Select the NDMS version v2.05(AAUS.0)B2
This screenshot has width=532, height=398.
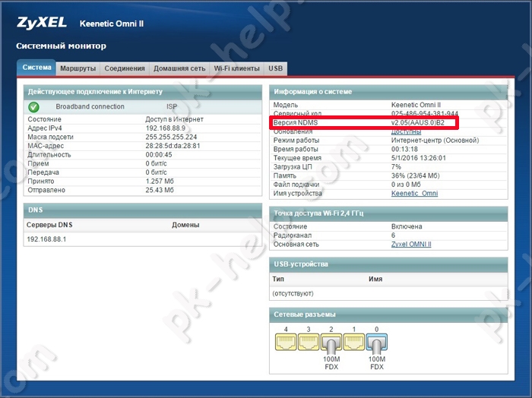(418, 123)
